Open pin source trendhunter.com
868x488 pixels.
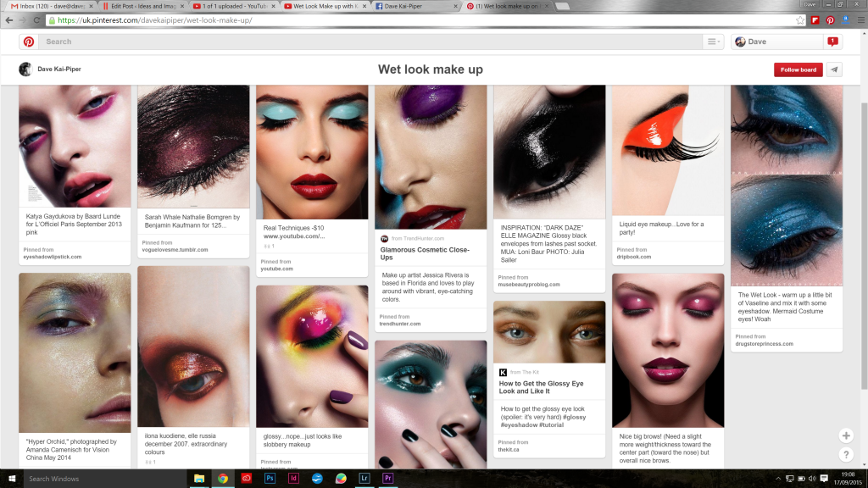(400, 324)
